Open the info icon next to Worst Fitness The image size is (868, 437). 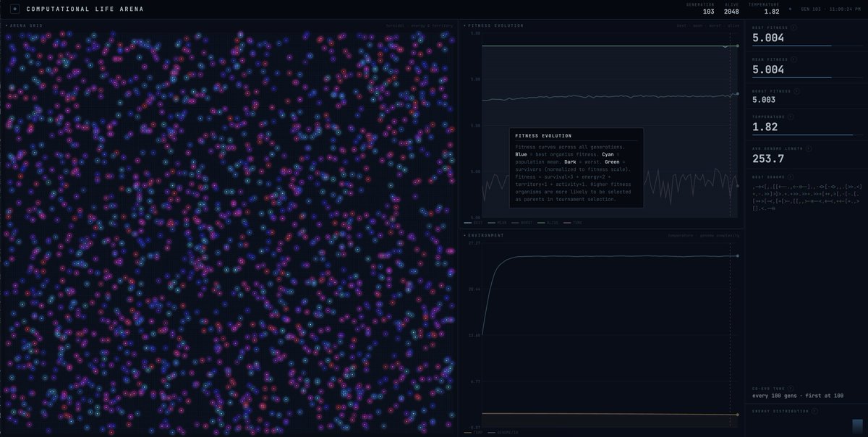(x=796, y=91)
